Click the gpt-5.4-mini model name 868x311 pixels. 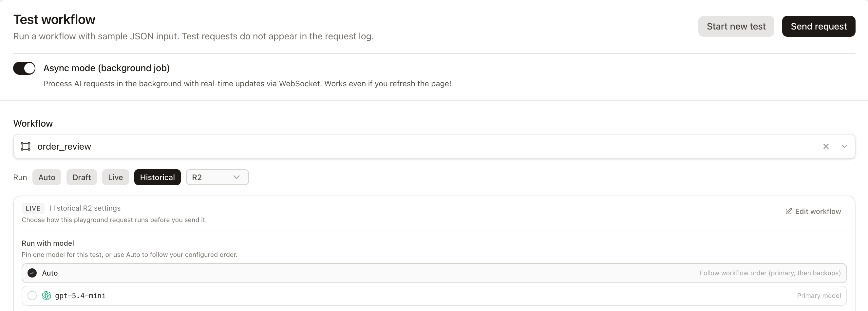pyautogui.click(x=80, y=296)
